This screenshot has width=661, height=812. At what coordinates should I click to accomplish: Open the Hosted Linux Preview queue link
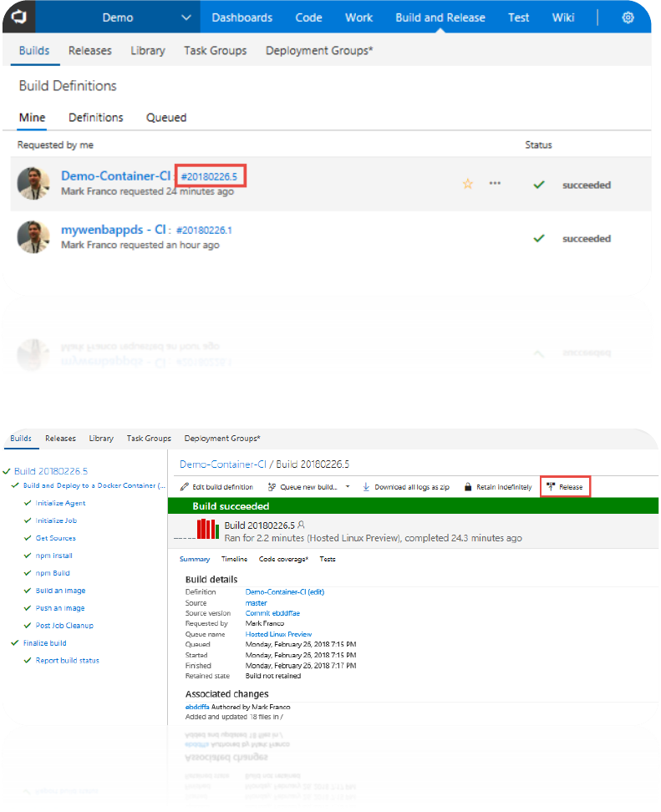[x=278, y=634]
